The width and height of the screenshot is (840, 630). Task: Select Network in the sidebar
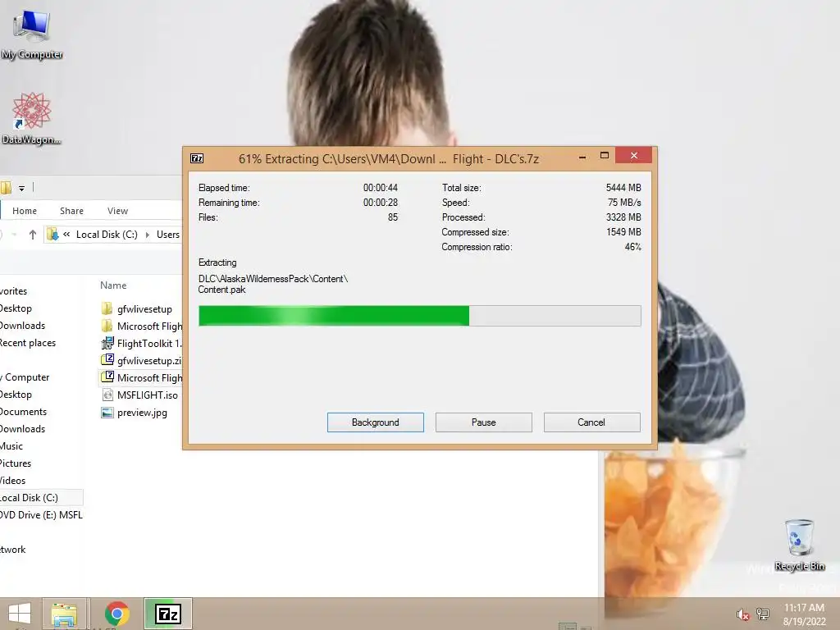(13, 549)
